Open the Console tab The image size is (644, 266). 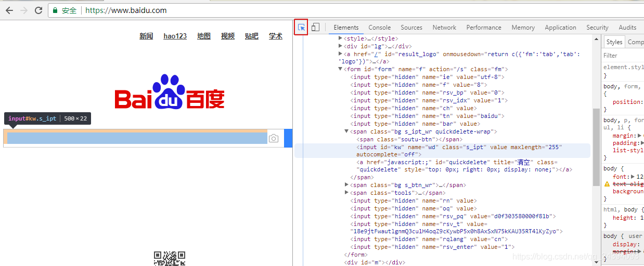tap(380, 28)
